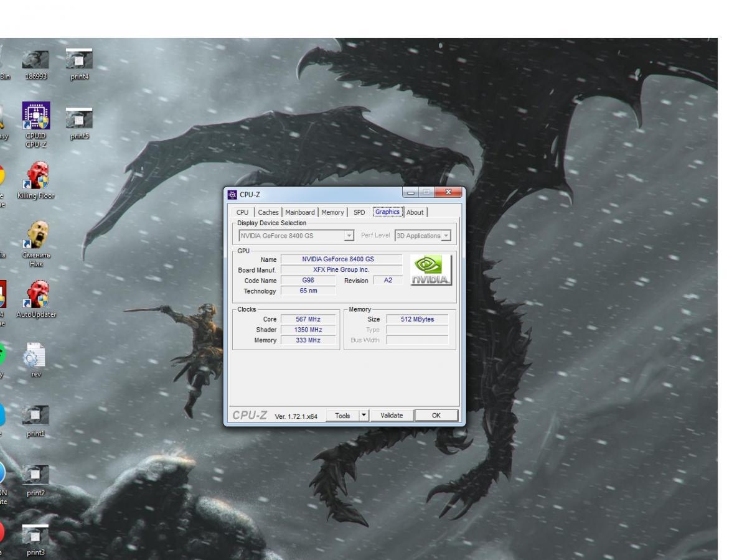Select the print5 desktop file
This screenshot has width=747, height=560.
pos(79,124)
